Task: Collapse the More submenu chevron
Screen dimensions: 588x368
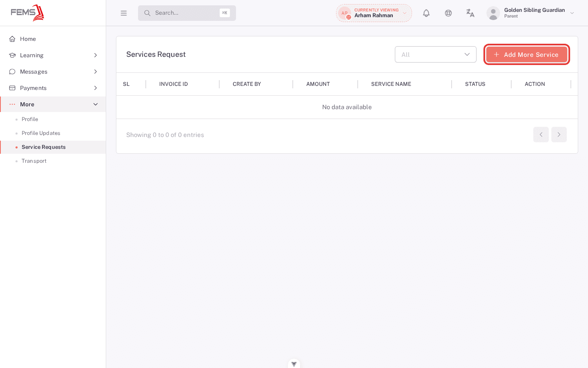Action: point(96,104)
